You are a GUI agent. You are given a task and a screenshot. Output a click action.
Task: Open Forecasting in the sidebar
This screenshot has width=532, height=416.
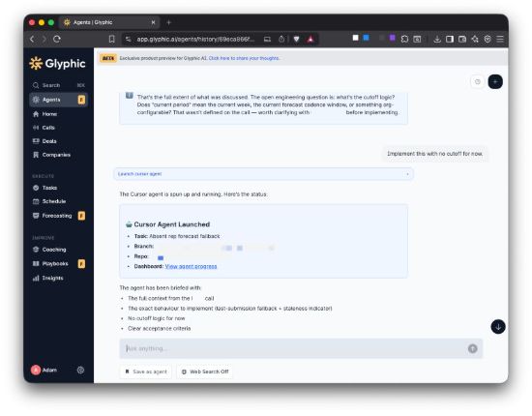[x=58, y=216]
